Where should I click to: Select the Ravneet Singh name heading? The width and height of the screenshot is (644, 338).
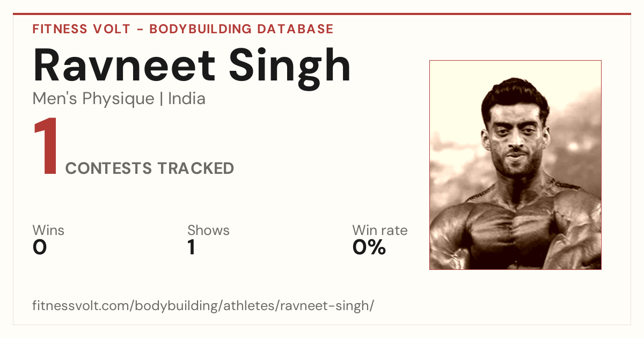(192, 67)
